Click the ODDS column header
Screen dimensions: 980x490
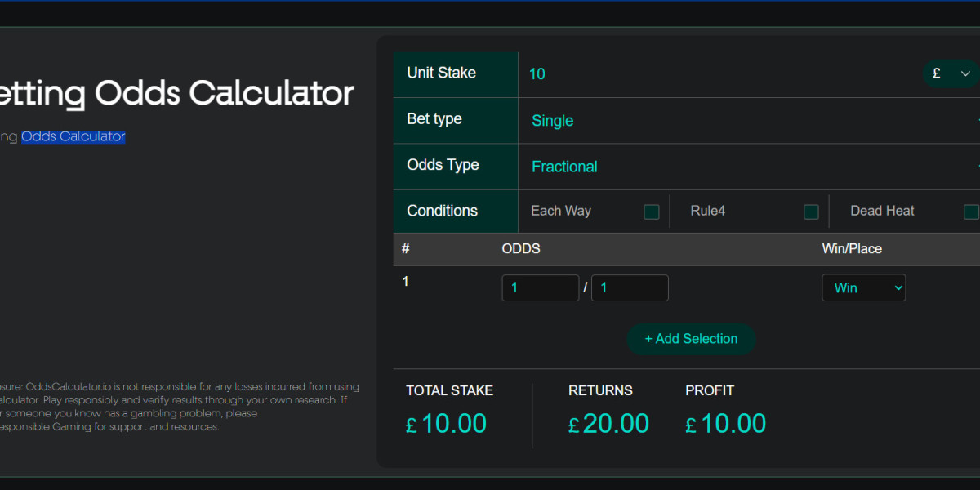[521, 248]
